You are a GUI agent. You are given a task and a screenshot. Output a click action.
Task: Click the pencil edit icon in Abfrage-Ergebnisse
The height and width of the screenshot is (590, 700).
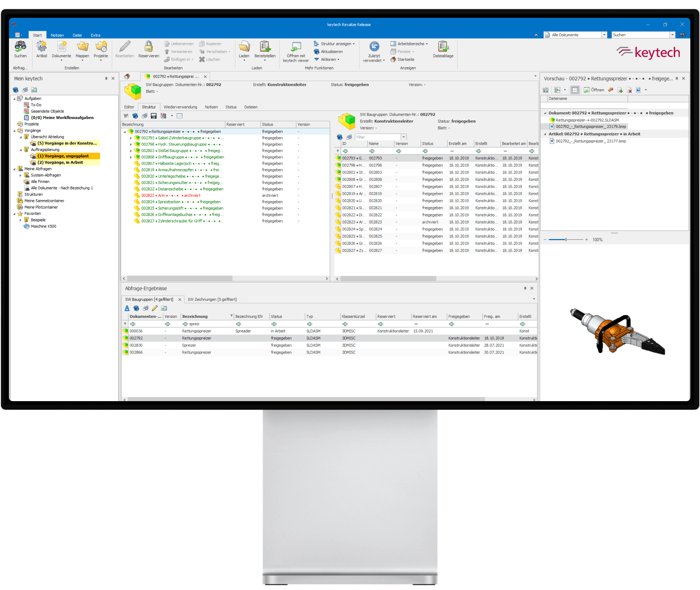[155, 308]
